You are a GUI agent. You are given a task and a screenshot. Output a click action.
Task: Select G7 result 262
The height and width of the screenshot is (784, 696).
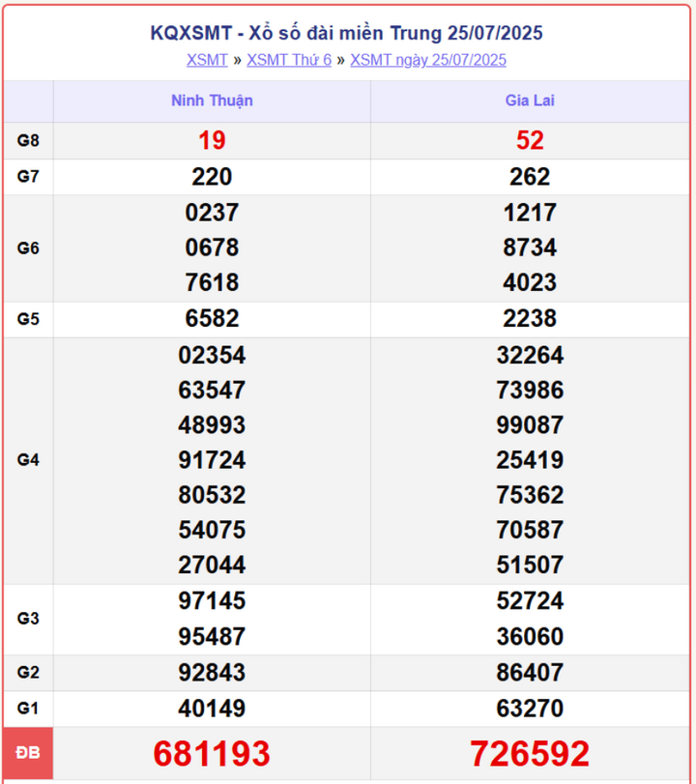[x=530, y=177]
